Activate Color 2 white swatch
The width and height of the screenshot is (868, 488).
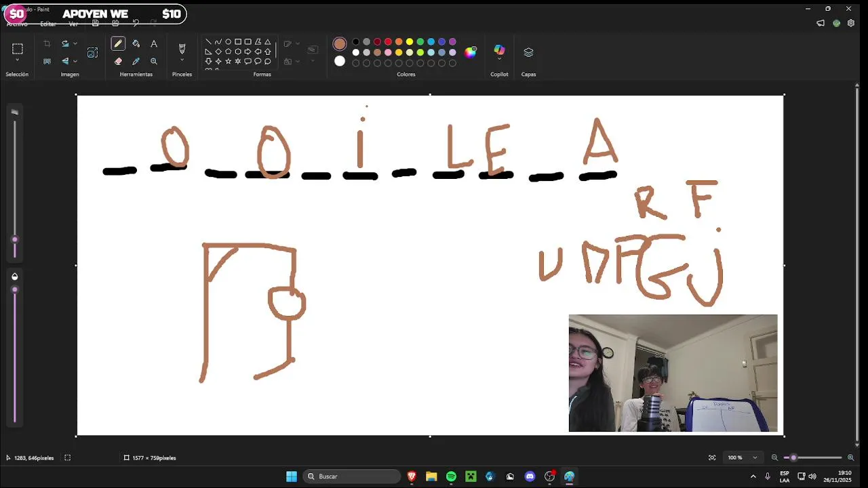coord(340,61)
